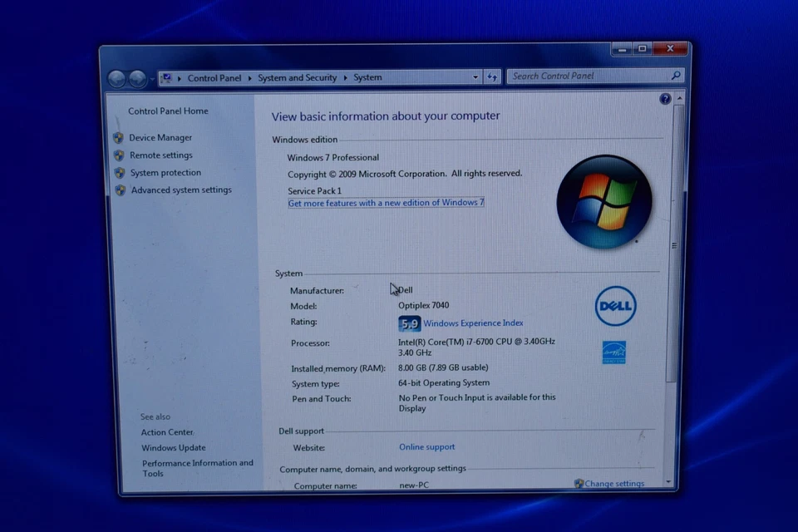Open Control Panel Home

[168, 111]
